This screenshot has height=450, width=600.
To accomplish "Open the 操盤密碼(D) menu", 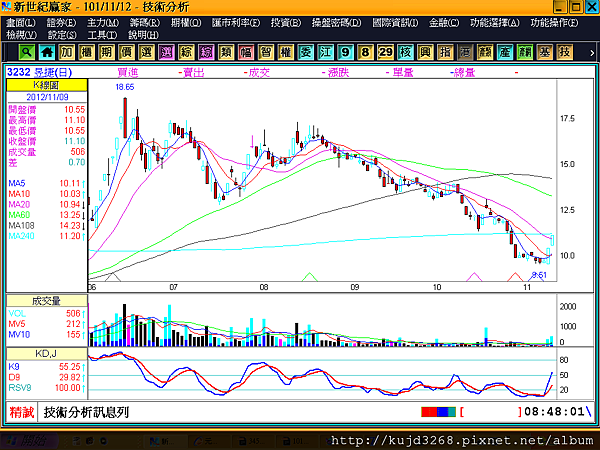I will [x=336, y=23].
